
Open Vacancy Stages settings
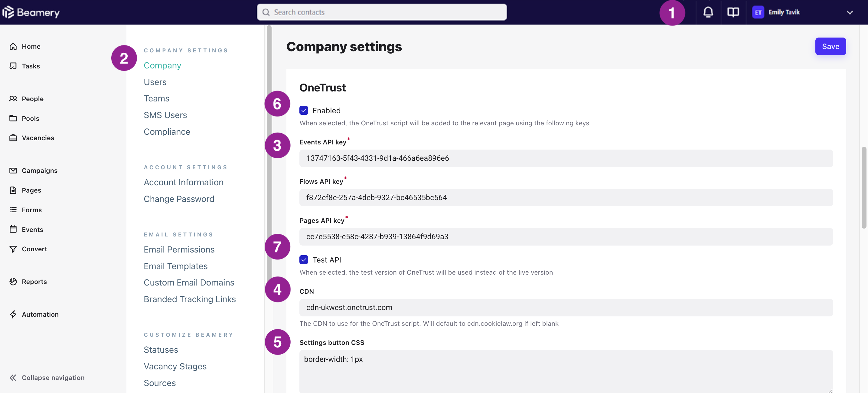click(x=175, y=366)
